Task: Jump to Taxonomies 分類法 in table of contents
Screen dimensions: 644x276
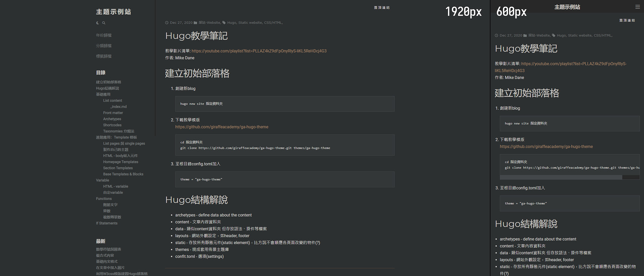Action: click(x=119, y=131)
